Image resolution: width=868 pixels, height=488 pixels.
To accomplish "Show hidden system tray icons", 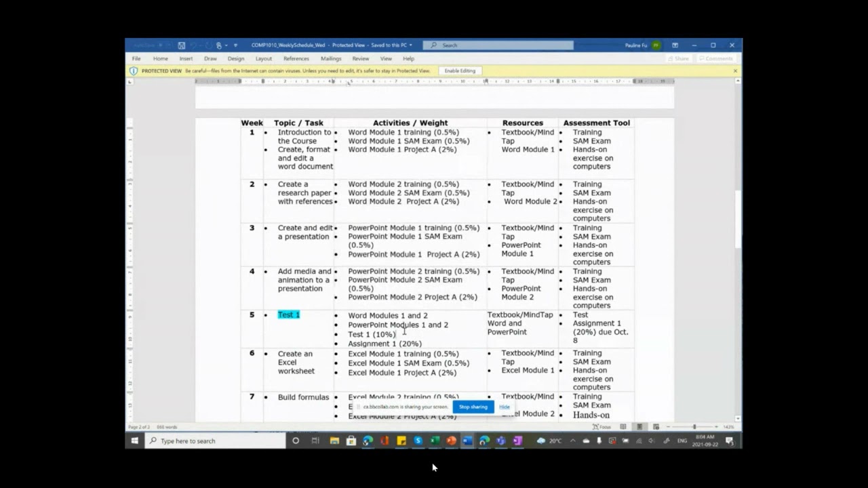I will click(x=573, y=441).
